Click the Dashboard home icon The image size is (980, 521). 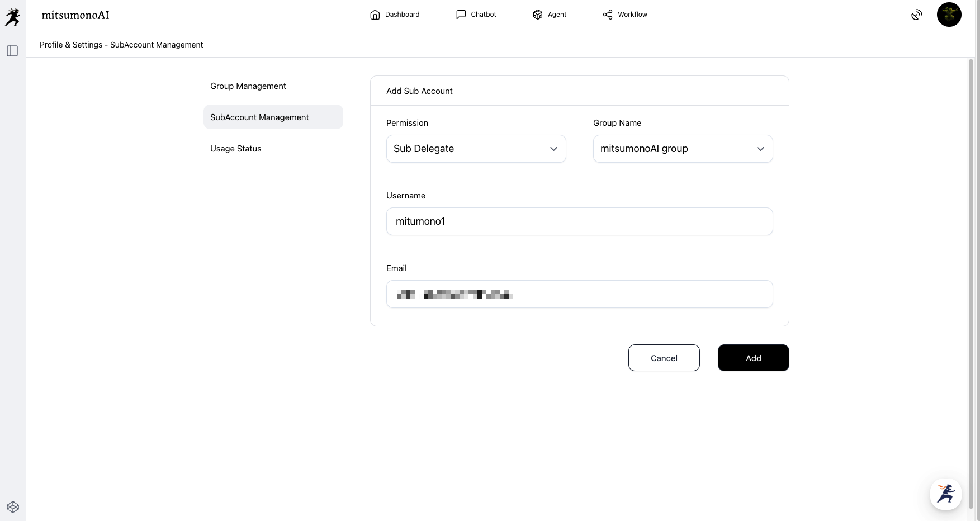[375, 15]
